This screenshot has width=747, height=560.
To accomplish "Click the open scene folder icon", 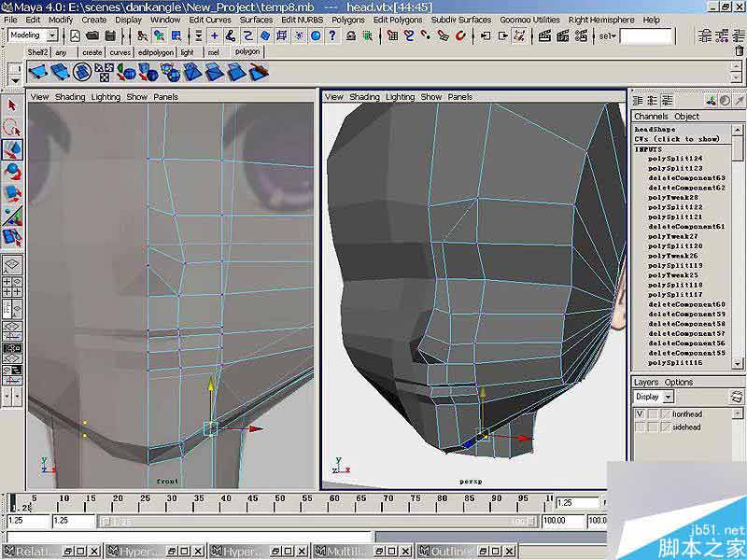I will coord(94,35).
